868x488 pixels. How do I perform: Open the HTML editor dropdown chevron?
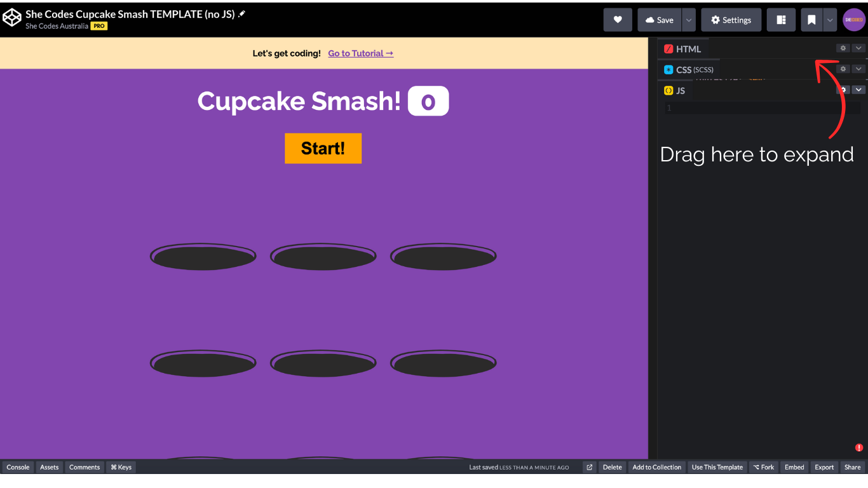click(858, 48)
